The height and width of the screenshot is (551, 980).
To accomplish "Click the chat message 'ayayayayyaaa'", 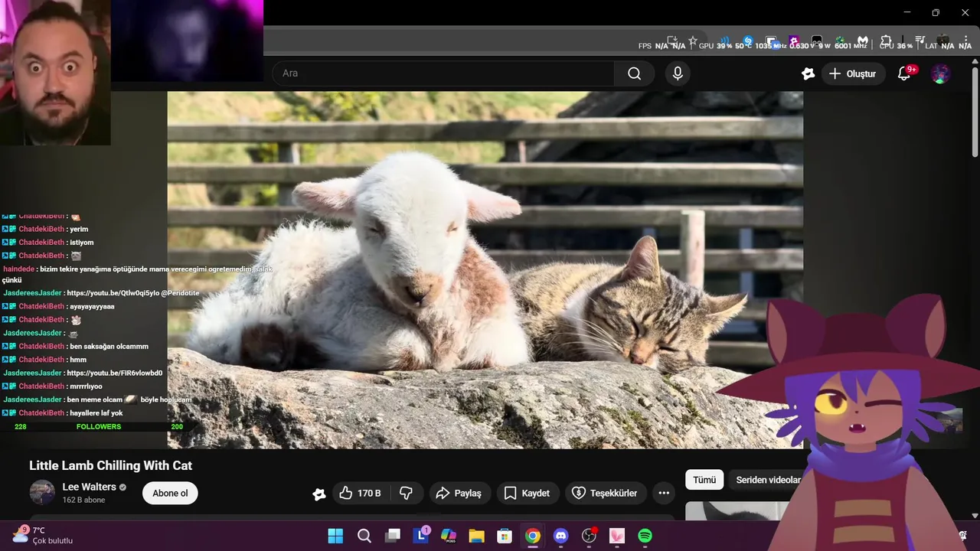I will click(x=92, y=306).
